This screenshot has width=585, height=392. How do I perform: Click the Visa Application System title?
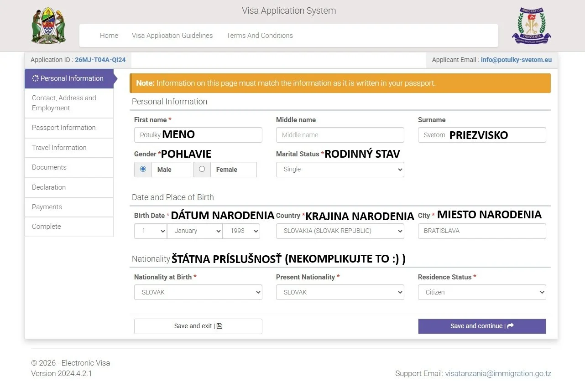(x=289, y=10)
